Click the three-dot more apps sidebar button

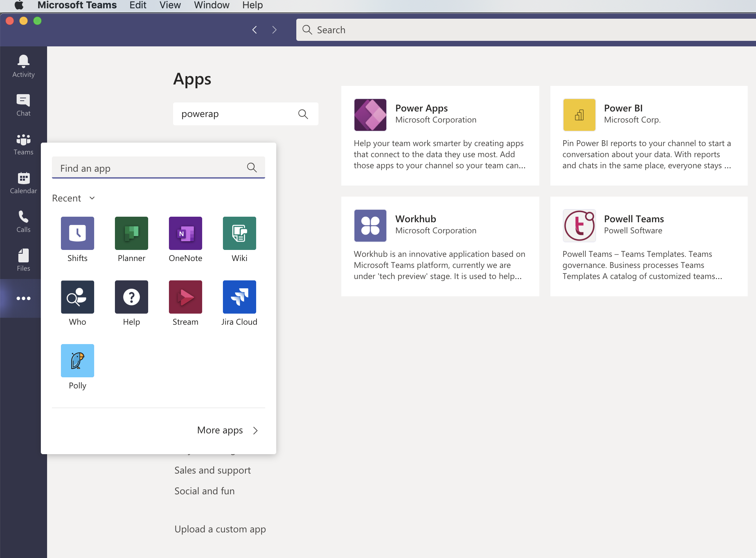[x=23, y=298]
